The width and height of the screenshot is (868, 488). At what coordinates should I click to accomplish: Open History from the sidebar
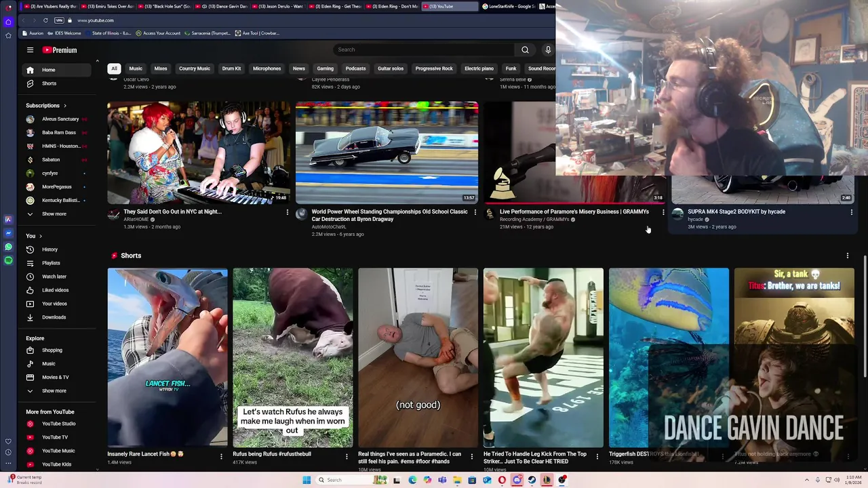(57, 249)
